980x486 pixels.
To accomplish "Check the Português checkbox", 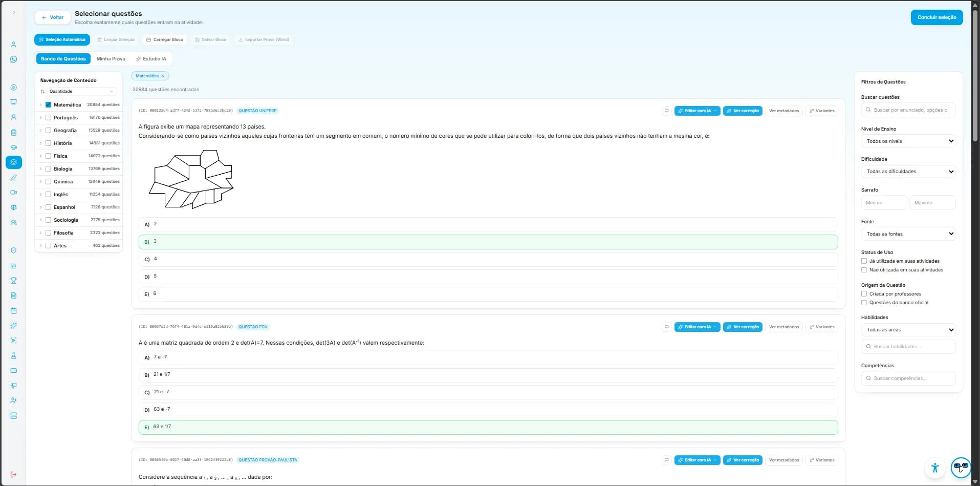I will click(48, 117).
